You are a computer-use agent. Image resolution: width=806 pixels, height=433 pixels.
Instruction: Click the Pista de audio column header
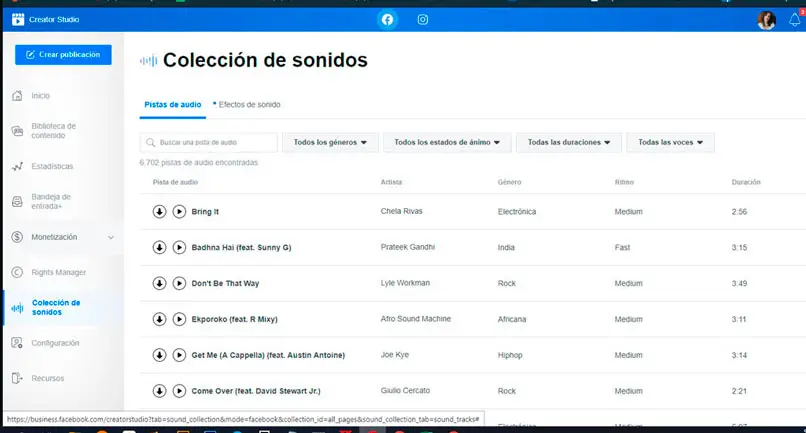tap(175, 182)
